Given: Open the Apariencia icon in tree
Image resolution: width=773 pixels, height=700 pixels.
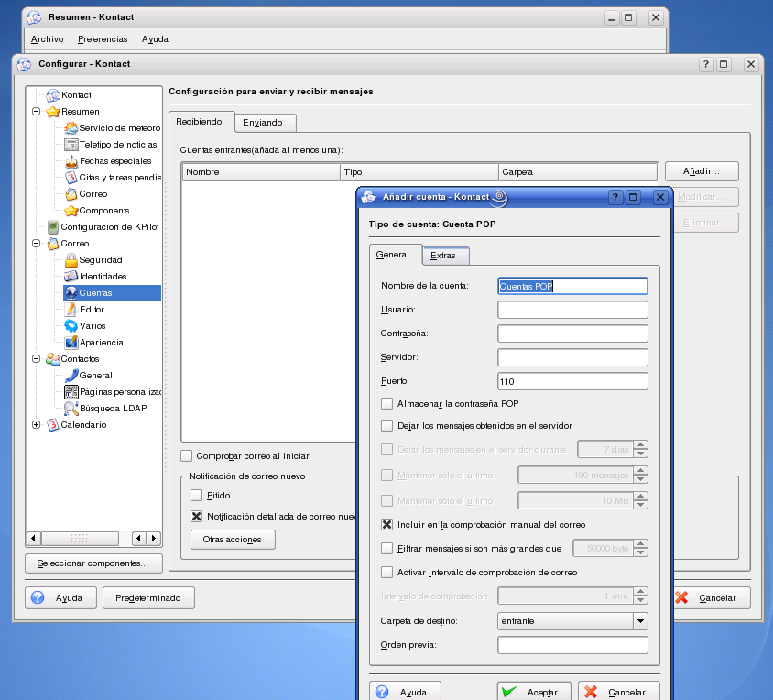Looking at the screenshot, I should (x=71, y=343).
